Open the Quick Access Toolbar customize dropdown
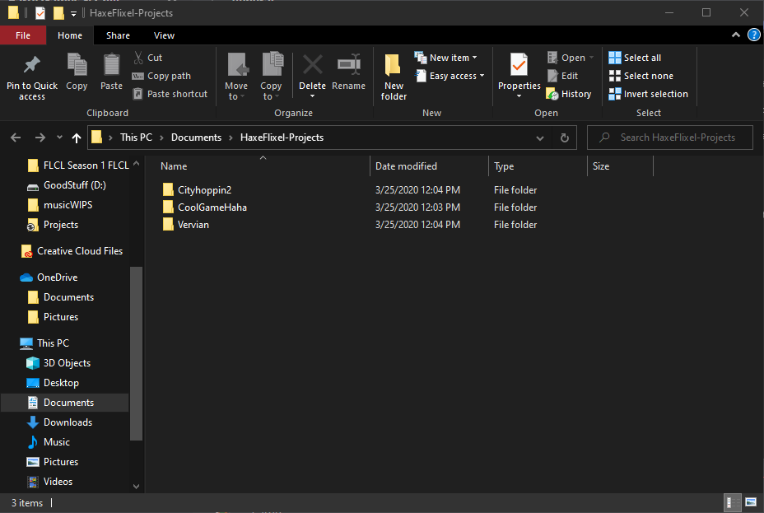Image resolution: width=764 pixels, height=513 pixels. tap(74, 14)
